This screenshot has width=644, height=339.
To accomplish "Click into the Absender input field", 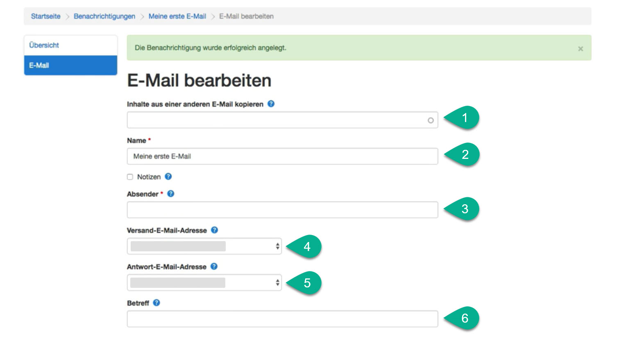I will (282, 210).
